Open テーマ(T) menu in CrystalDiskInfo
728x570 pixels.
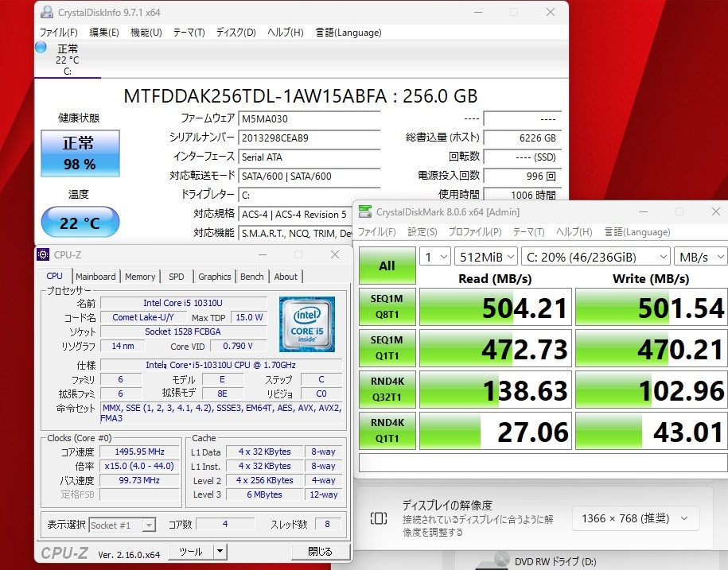(x=189, y=33)
